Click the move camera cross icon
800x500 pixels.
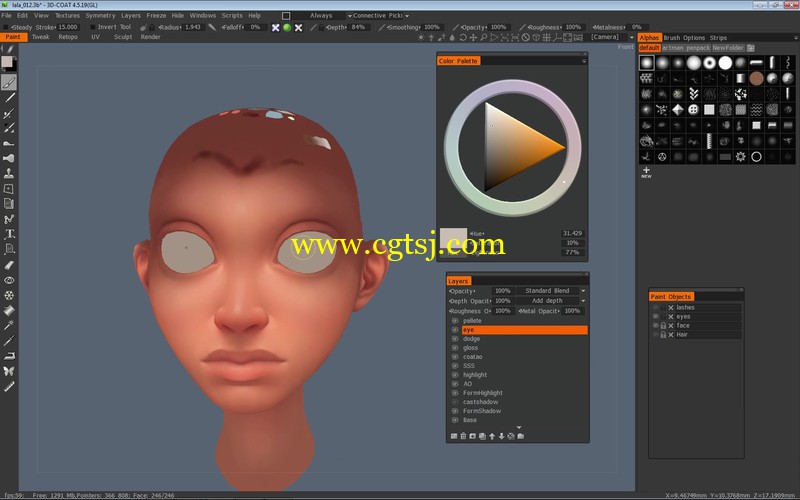point(473,37)
